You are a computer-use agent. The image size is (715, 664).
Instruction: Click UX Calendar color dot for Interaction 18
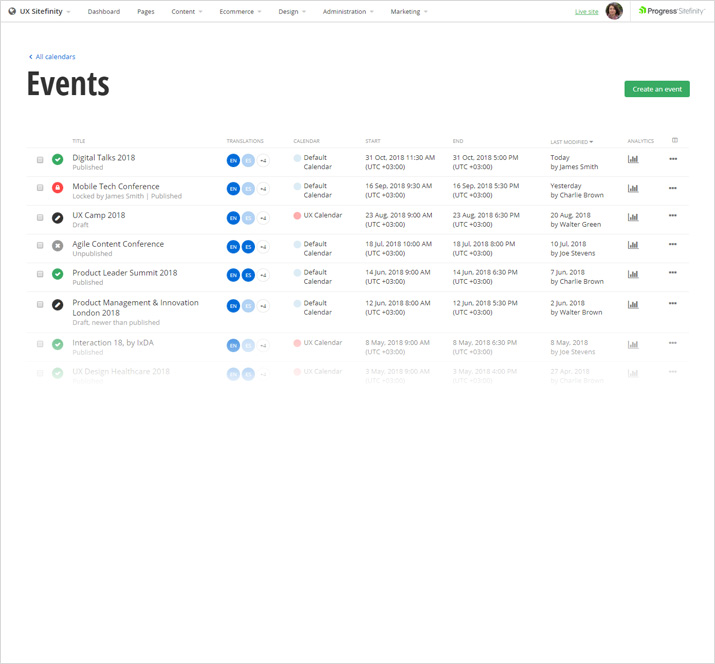tap(297, 343)
